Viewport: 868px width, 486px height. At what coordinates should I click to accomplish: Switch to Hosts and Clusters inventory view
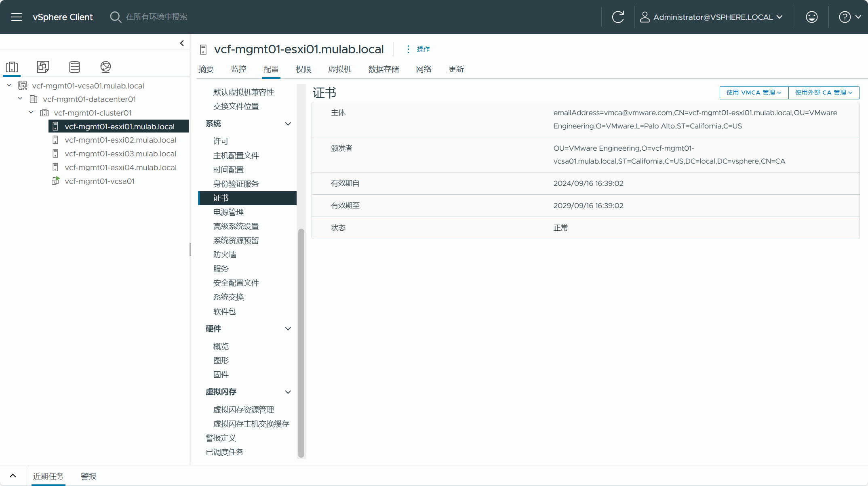[12, 67]
